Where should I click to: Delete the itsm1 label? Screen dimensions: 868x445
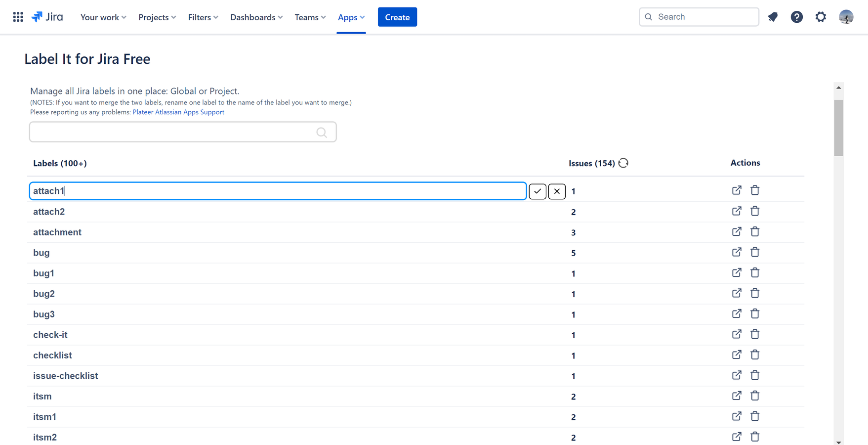point(755,416)
